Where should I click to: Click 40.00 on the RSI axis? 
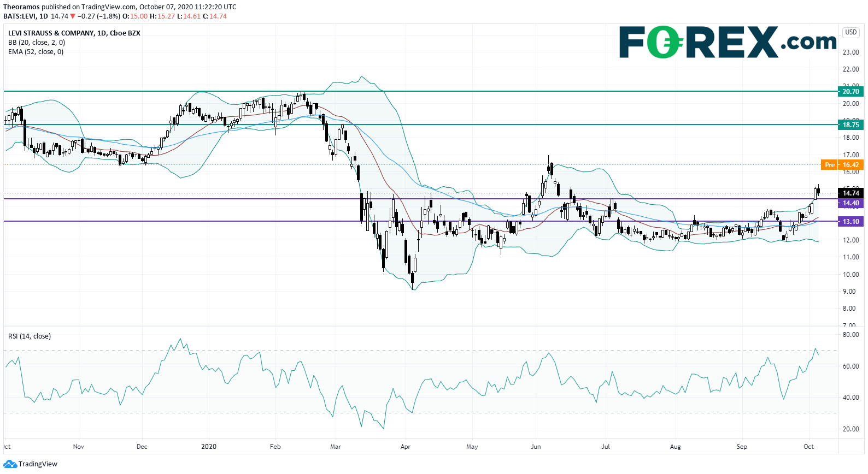851,398
